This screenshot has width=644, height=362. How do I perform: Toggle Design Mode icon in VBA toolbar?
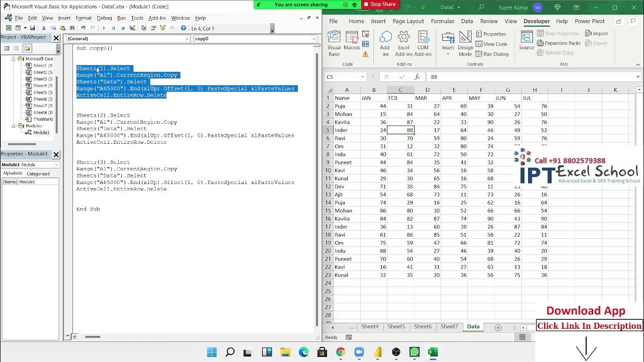[132, 28]
